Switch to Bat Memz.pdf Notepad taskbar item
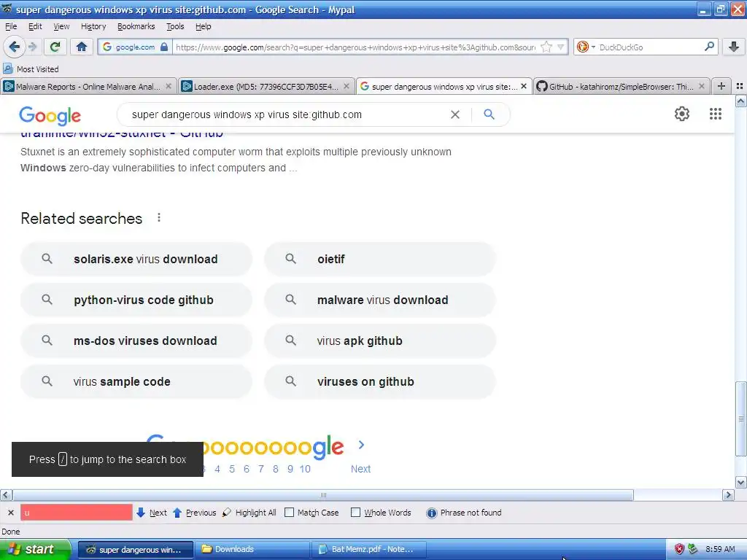 [x=368, y=549]
